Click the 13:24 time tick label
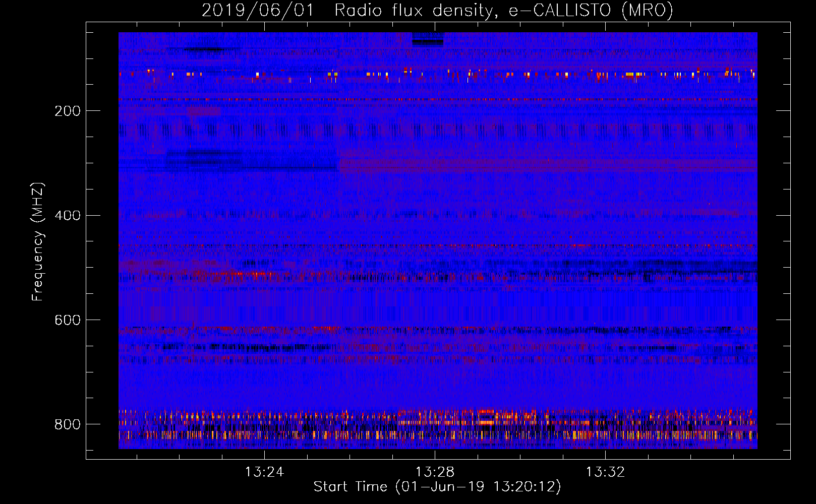 pos(264,472)
